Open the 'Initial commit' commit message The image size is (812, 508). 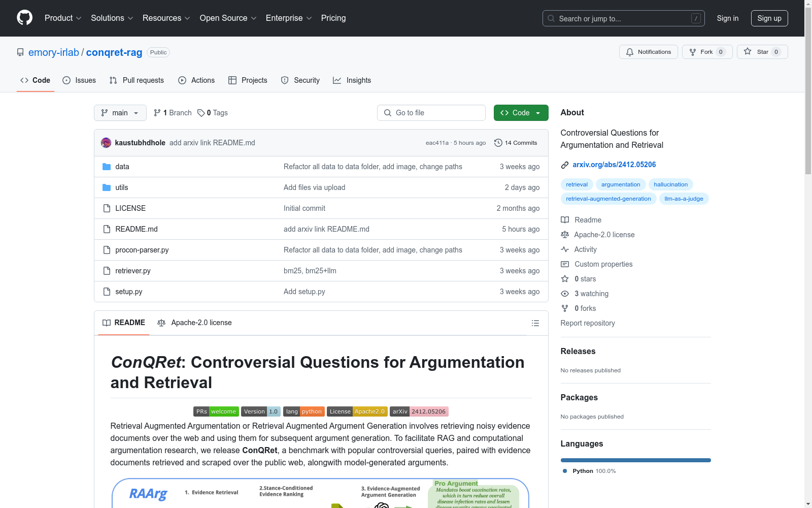coord(304,208)
